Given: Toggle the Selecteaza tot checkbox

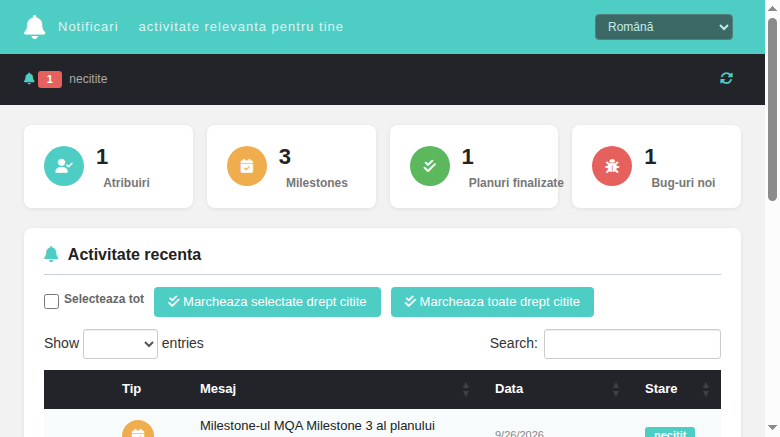Looking at the screenshot, I should pos(51,301).
